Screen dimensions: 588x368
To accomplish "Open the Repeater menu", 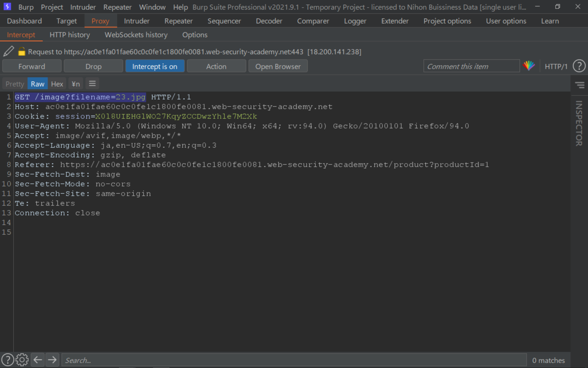I will pos(118,7).
